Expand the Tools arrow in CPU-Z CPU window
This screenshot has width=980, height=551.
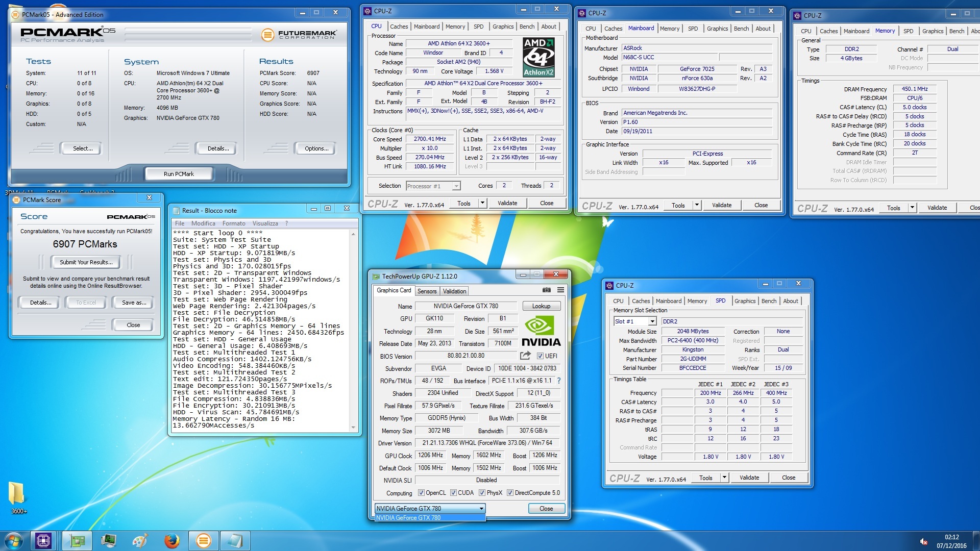coord(482,203)
